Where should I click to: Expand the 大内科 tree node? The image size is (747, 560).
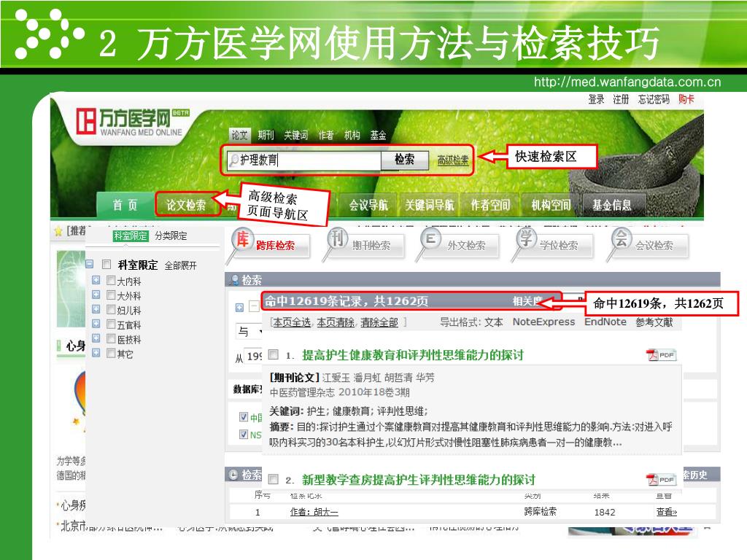pyautogui.click(x=96, y=281)
